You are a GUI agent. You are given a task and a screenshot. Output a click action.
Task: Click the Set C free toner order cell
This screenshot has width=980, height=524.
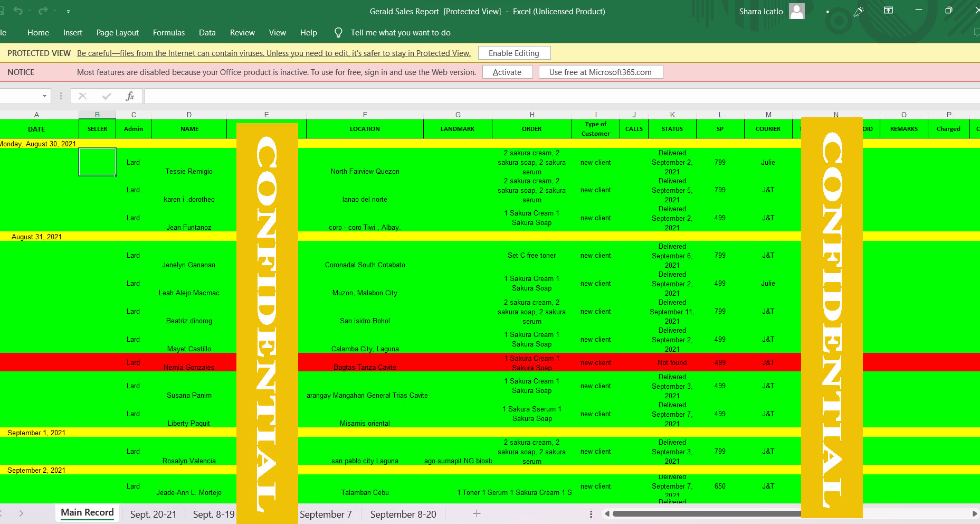[532, 256]
